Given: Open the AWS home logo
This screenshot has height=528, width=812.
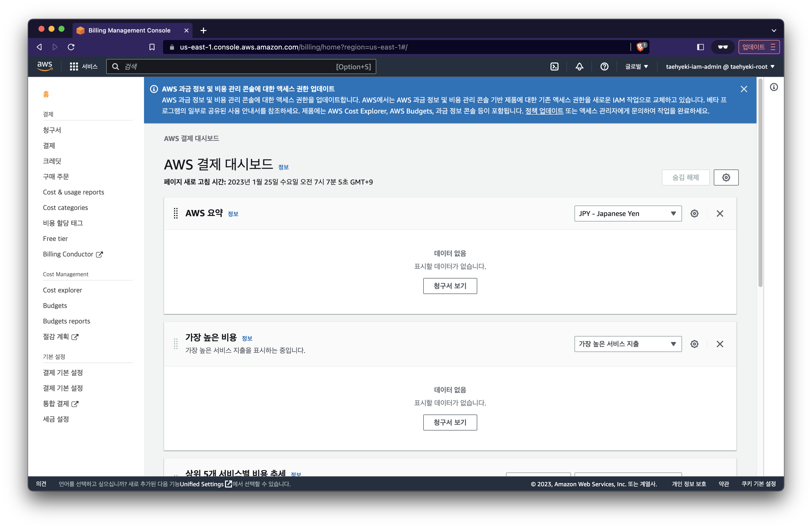Looking at the screenshot, I should tap(45, 66).
